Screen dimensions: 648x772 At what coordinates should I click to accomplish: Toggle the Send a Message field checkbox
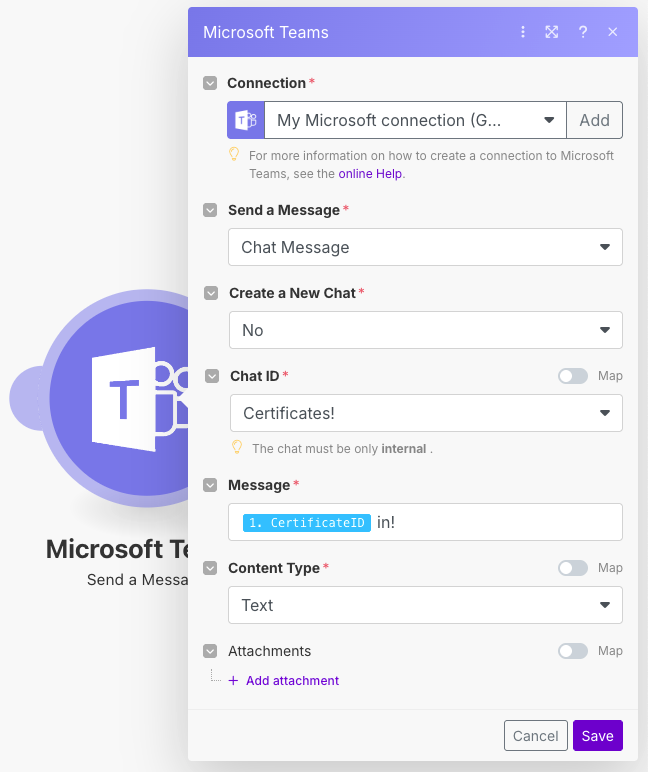click(x=210, y=210)
